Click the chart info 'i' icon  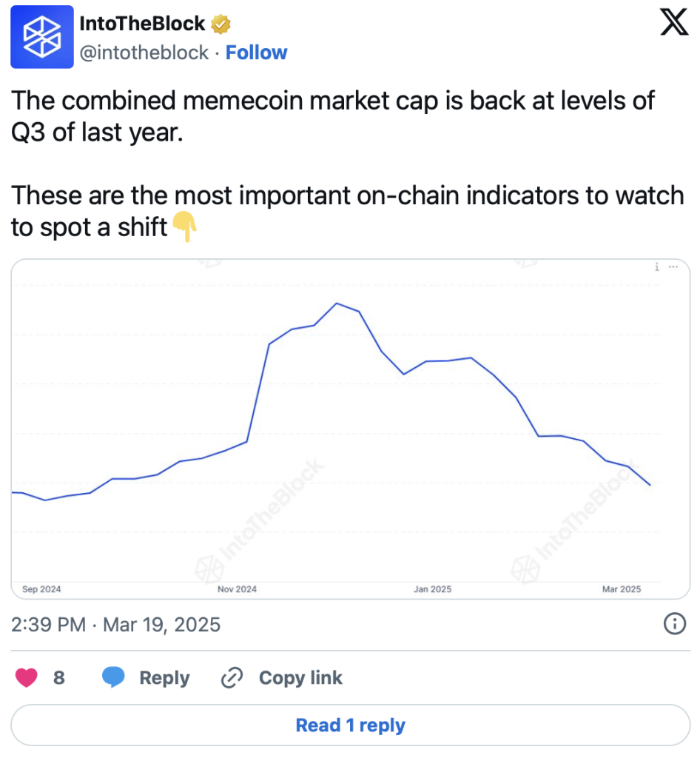[x=657, y=266]
